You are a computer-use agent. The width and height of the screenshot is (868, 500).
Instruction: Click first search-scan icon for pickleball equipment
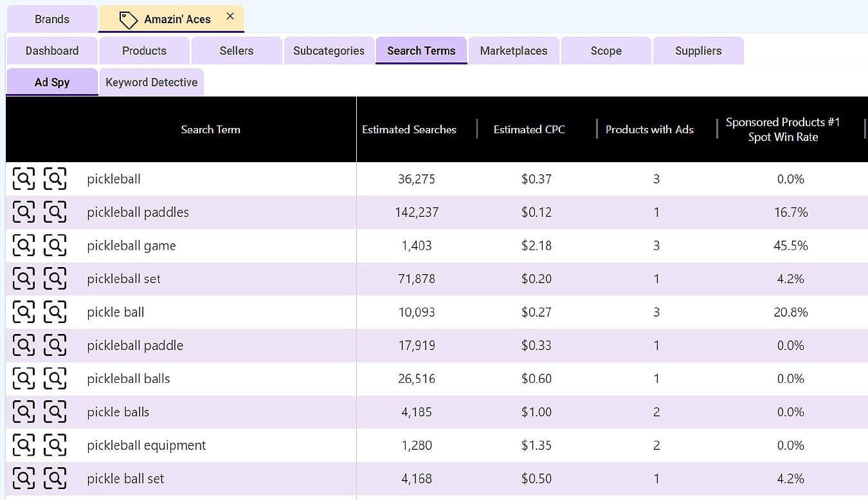tap(24, 445)
